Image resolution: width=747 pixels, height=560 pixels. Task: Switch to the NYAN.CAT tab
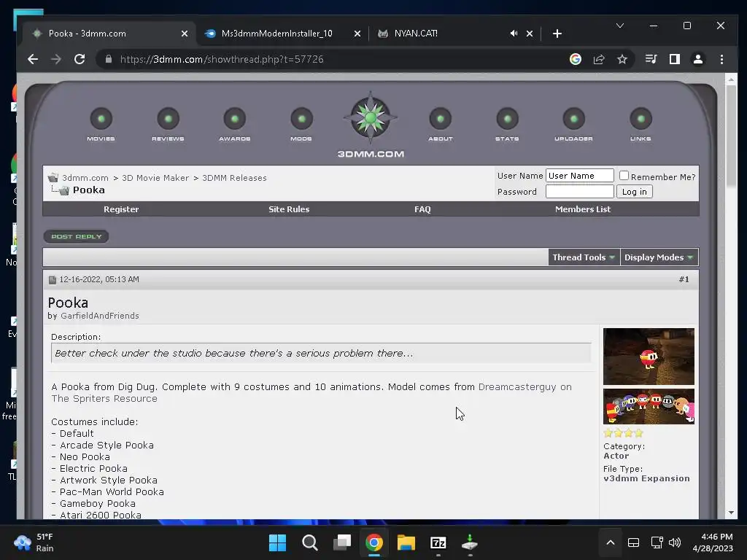(415, 34)
